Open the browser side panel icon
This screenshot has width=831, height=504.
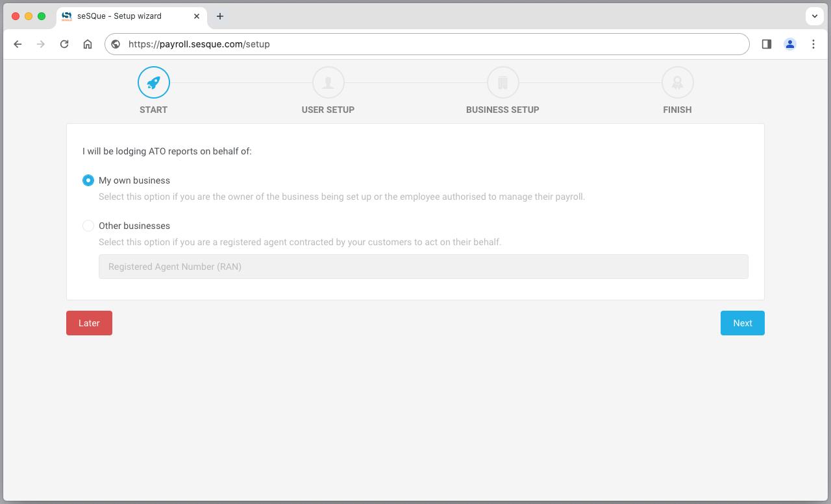767,44
